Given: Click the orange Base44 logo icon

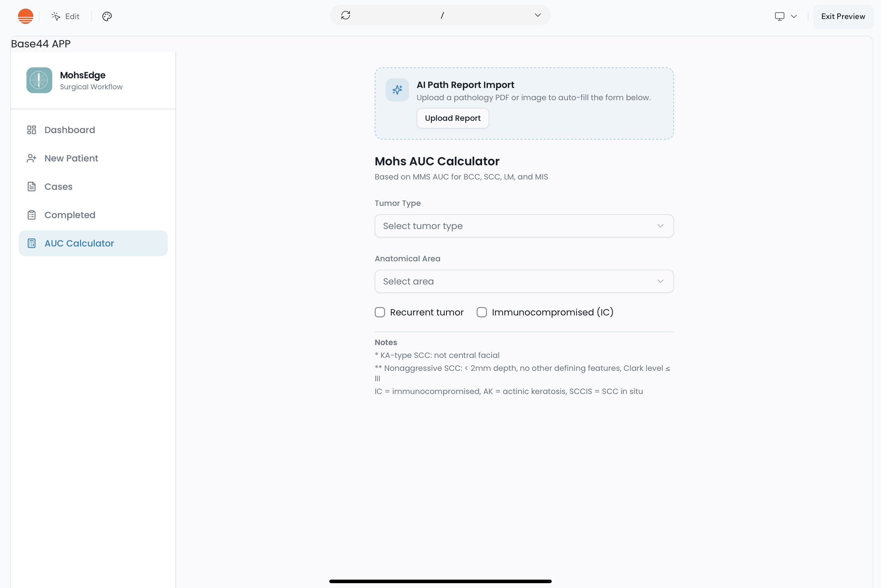Looking at the screenshot, I should click(x=25, y=16).
